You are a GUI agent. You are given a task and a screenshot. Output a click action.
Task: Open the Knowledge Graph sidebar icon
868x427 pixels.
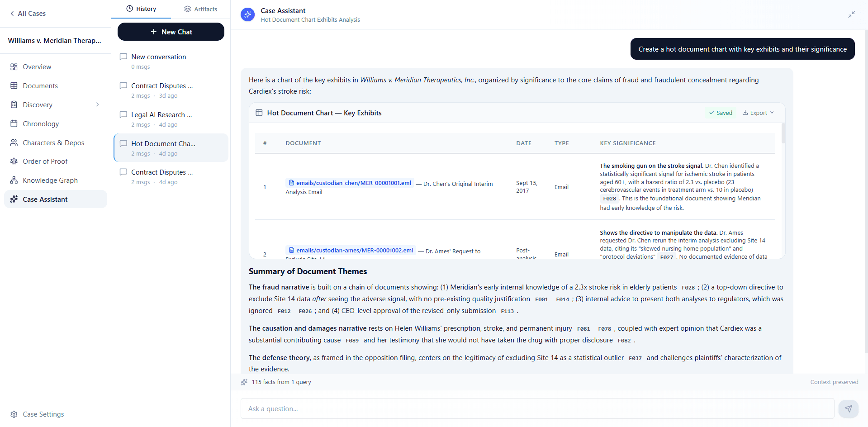click(14, 180)
